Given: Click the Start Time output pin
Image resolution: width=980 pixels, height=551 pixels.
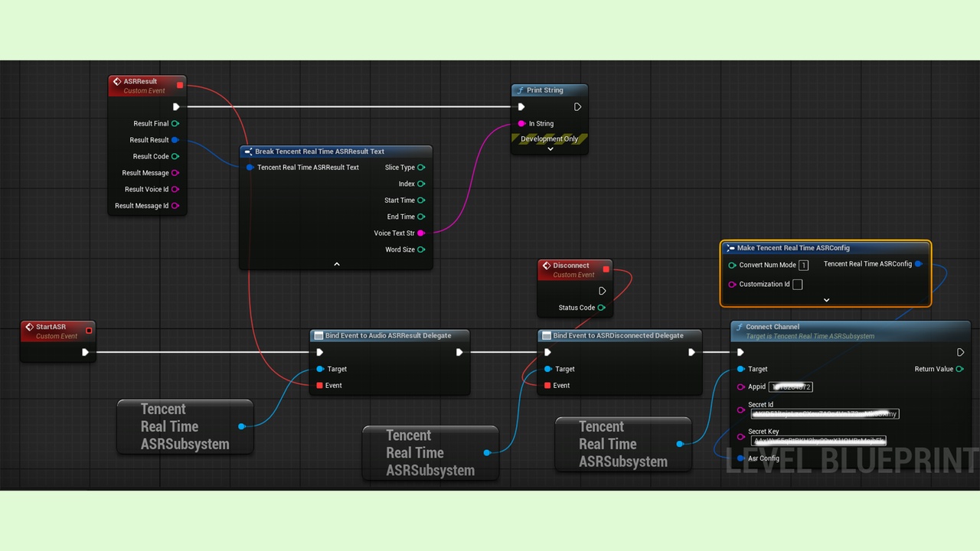Looking at the screenshot, I should coord(421,201).
